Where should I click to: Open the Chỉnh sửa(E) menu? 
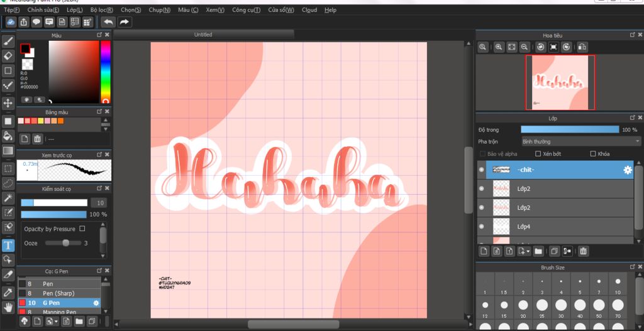(x=43, y=10)
